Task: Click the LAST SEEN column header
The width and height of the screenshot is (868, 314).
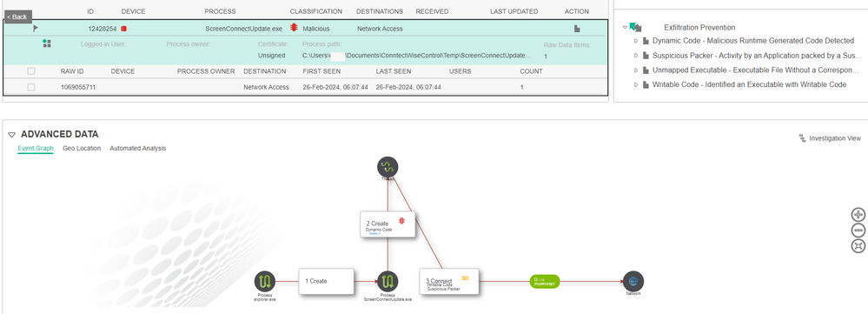Action: [x=394, y=71]
